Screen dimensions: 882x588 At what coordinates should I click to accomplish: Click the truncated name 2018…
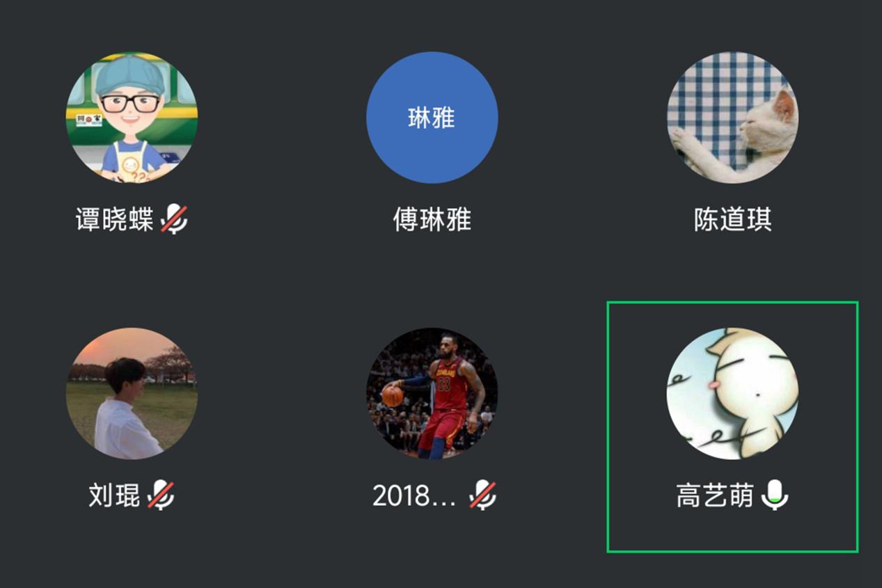(x=414, y=495)
